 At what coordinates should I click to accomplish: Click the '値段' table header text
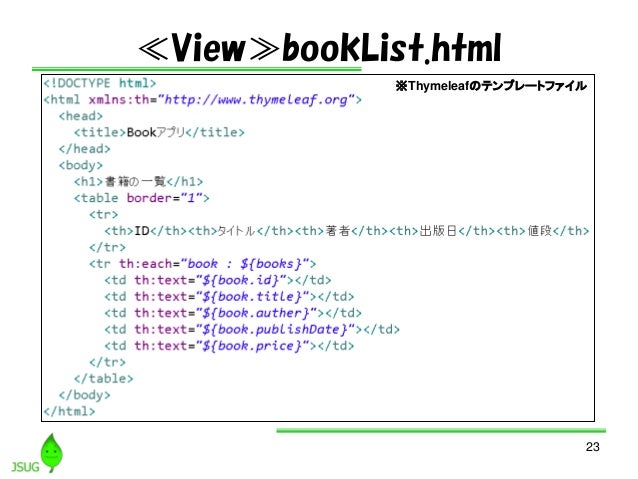tap(540, 231)
